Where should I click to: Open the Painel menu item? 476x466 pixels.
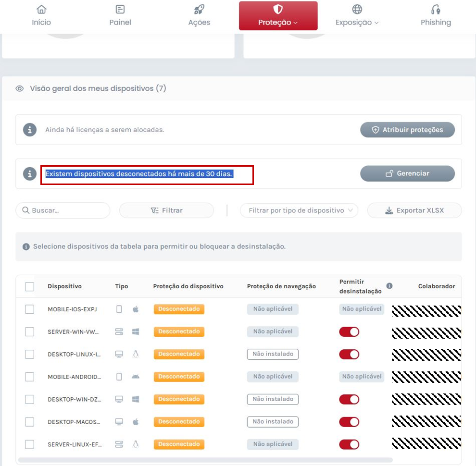tap(120, 15)
